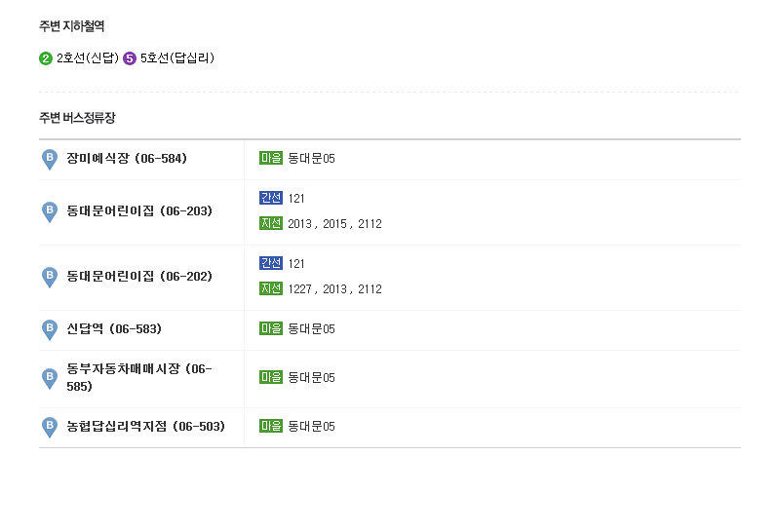Click bus pin icon for 동대문어린이집 (06-202)

50,277
